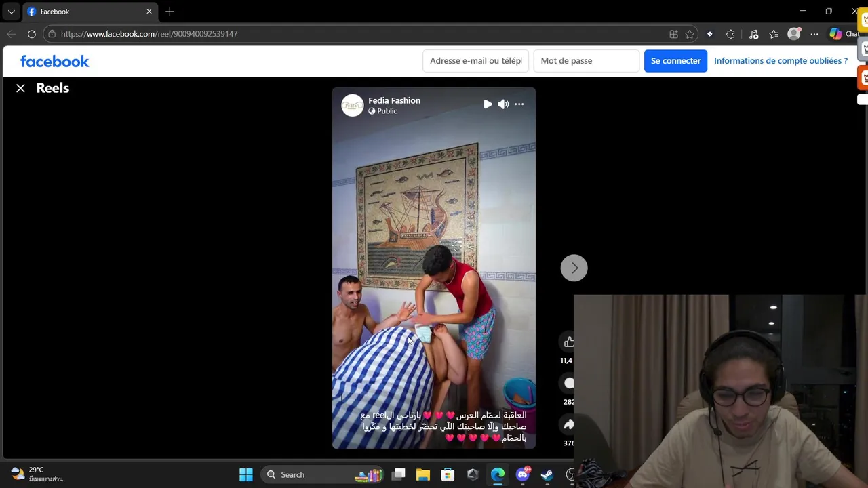This screenshot has height=488, width=868.
Task: Click the facebook logo
Action: click(54, 61)
